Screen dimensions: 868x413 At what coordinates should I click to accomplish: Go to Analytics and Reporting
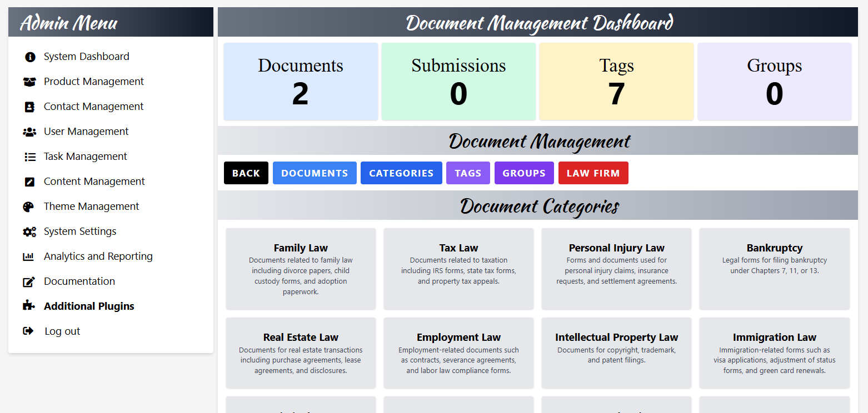click(98, 256)
